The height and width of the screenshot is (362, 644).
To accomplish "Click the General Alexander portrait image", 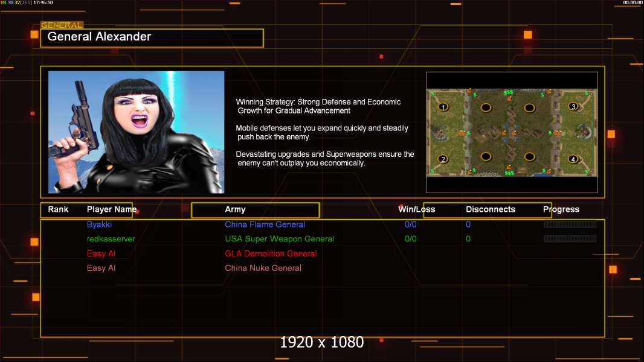I will coord(137,132).
